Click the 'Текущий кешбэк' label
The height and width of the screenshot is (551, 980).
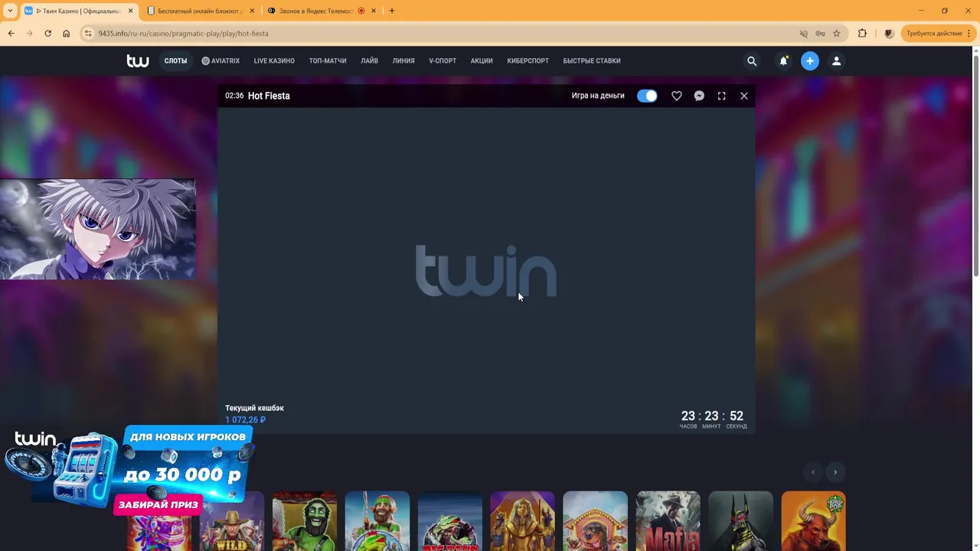click(x=254, y=408)
